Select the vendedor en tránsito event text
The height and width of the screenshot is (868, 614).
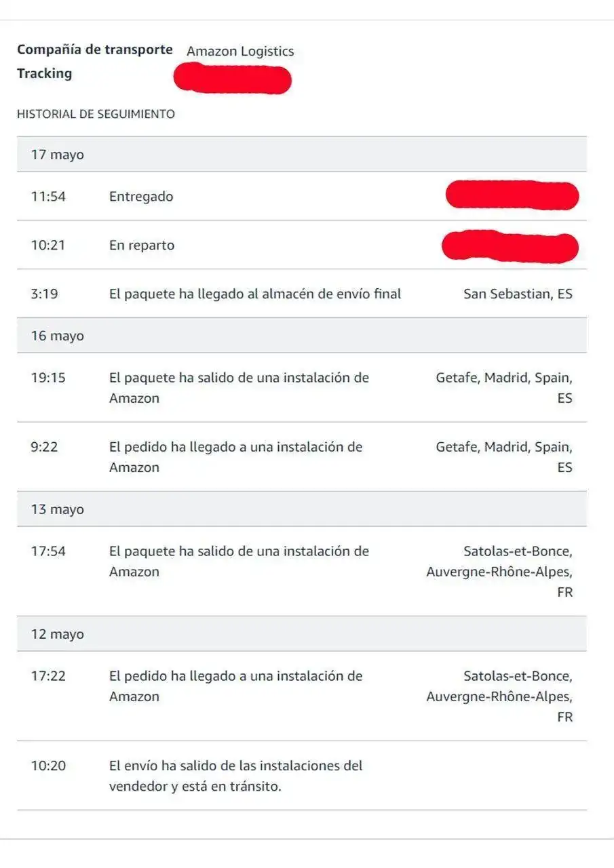click(235, 776)
